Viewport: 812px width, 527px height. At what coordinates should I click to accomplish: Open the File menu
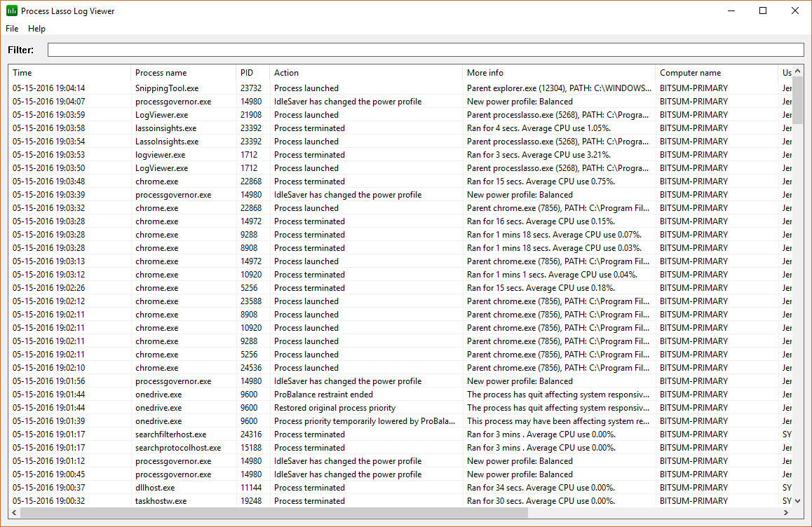12,29
